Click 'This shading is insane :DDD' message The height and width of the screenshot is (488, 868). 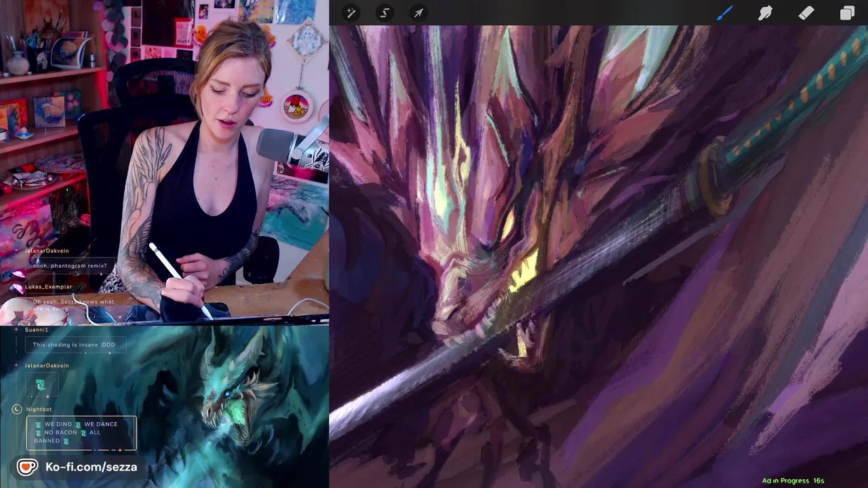click(75, 344)
